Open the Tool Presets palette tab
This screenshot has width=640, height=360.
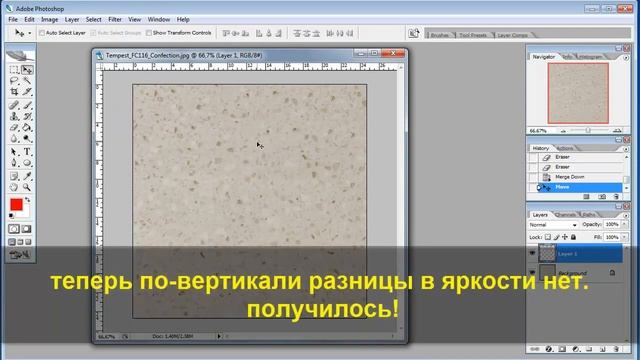point(473,35)
